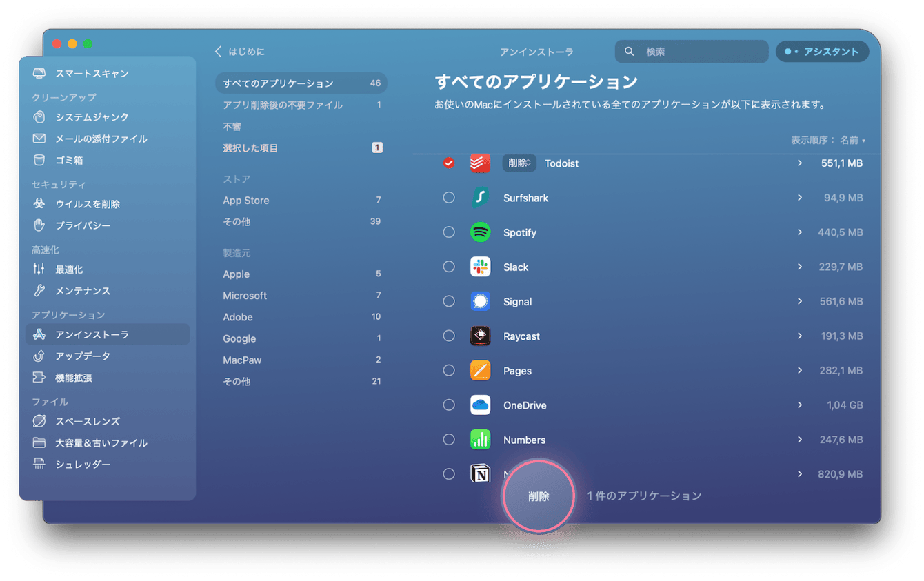The height and width of the screenshot is (581, 924).
Task: Select the Signal checkbox
Action: point(449,301)
